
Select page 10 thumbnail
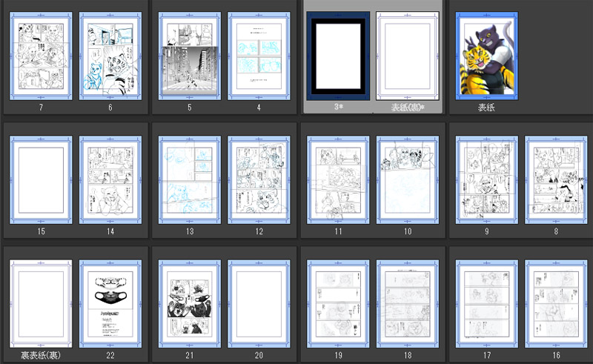408,180
